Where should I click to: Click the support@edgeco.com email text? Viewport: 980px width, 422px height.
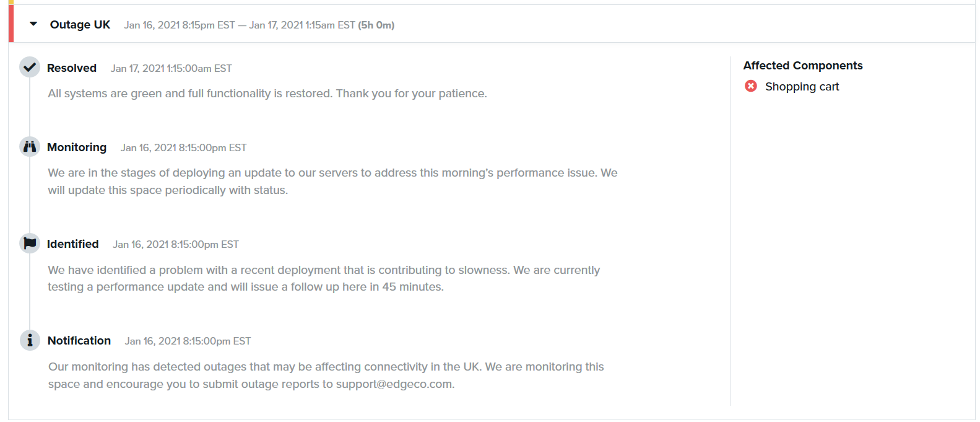(394, 384)
